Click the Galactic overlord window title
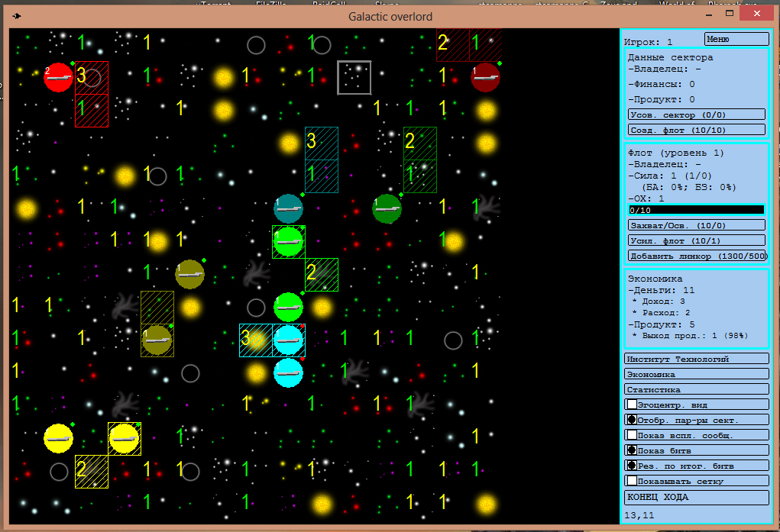The width and height of the screenshot is (780, 532). point(390,16)
